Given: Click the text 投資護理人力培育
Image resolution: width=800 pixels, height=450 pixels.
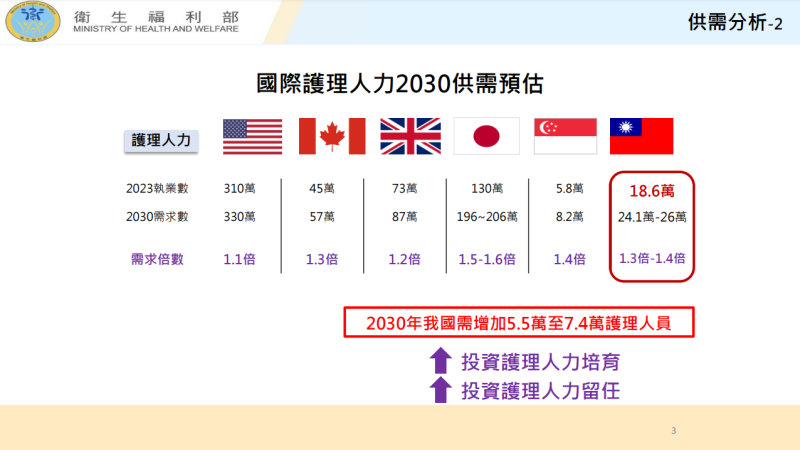Looking at the screenshot, I should point(541,362).
